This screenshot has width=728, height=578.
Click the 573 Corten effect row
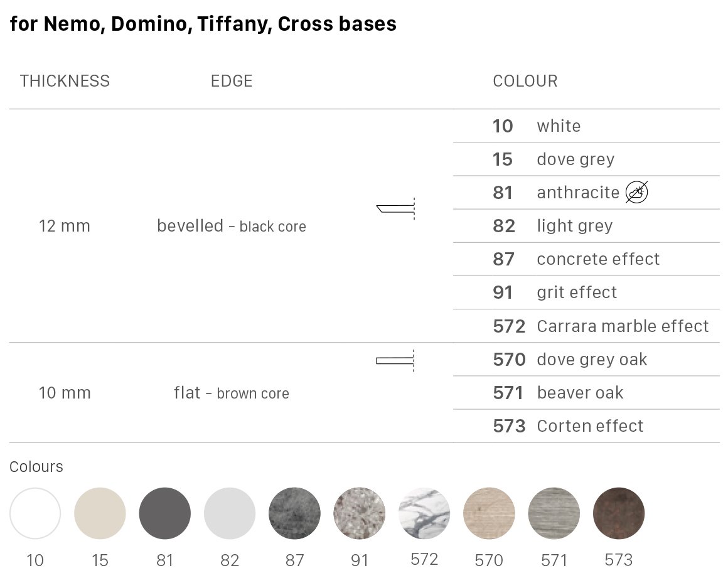click(x=586, y=426)
